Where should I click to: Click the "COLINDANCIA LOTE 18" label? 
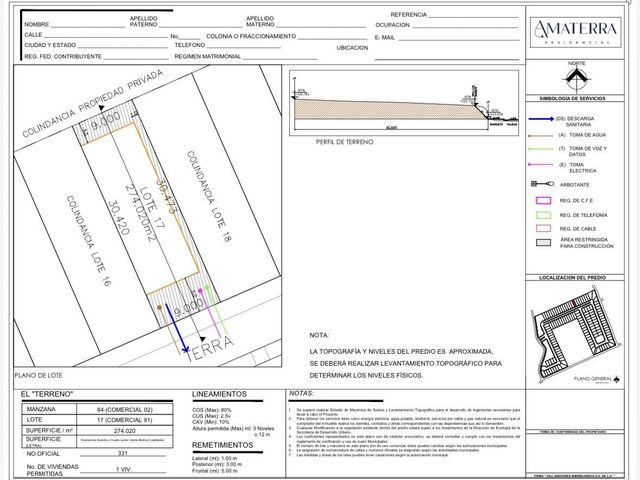(208, 197)
